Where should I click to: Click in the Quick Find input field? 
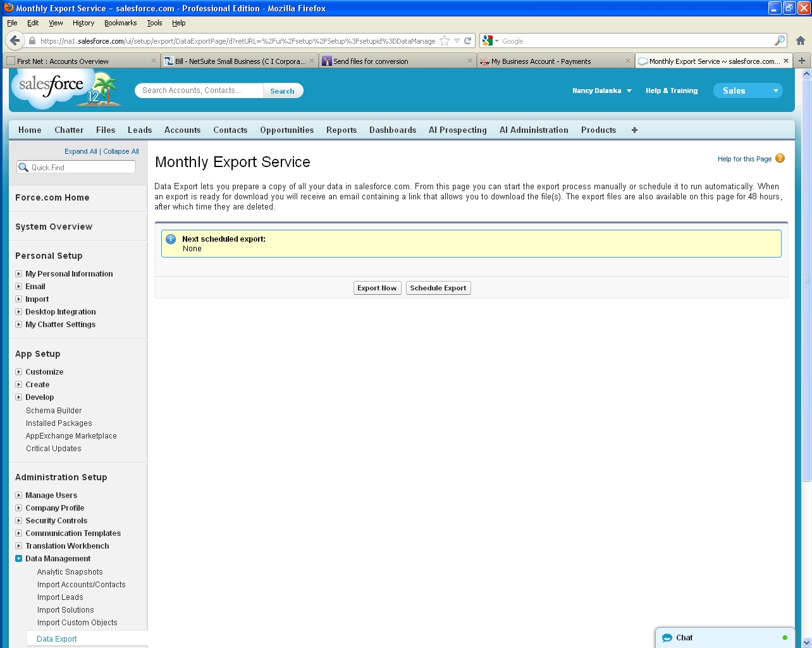click(x=76, y=167)
